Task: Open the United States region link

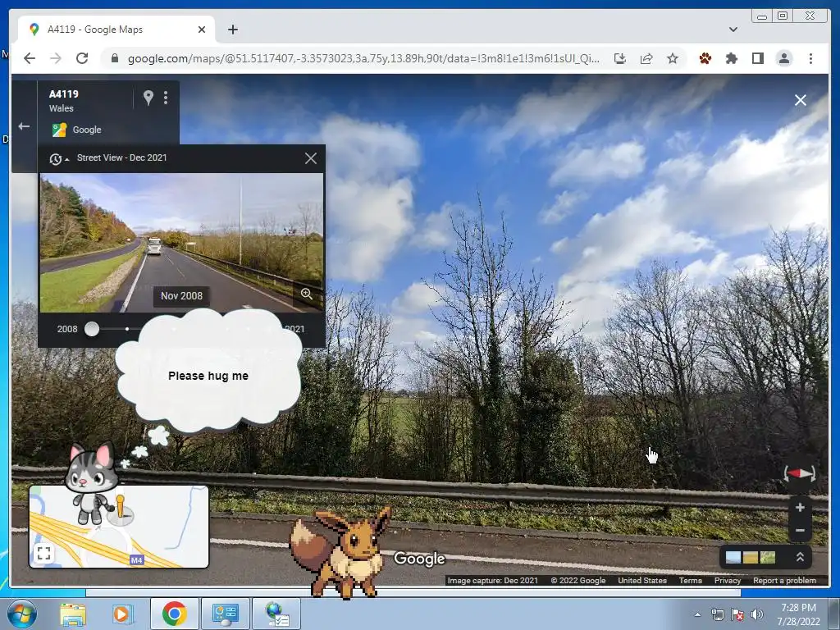Action: click(x=642, y=580)
